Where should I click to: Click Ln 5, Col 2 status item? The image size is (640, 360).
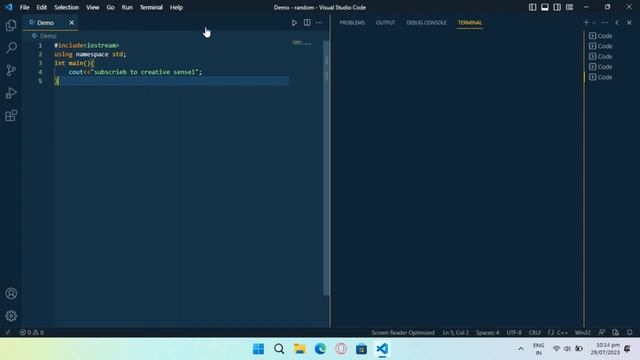[456, 332]
